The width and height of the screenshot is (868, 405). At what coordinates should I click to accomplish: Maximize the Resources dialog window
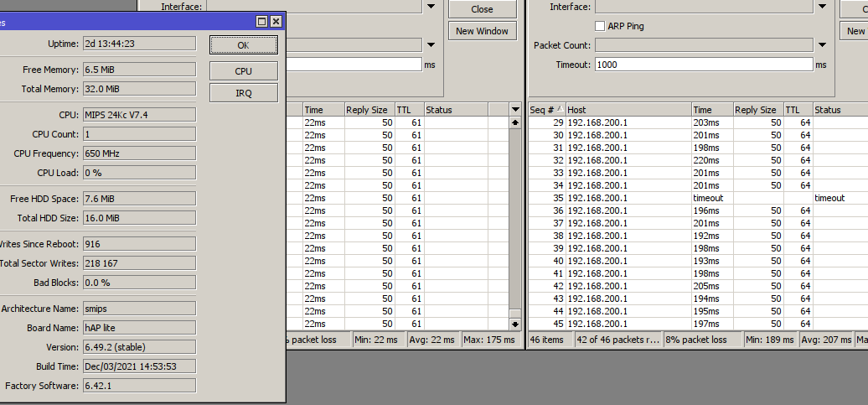(x=262, y=22)
